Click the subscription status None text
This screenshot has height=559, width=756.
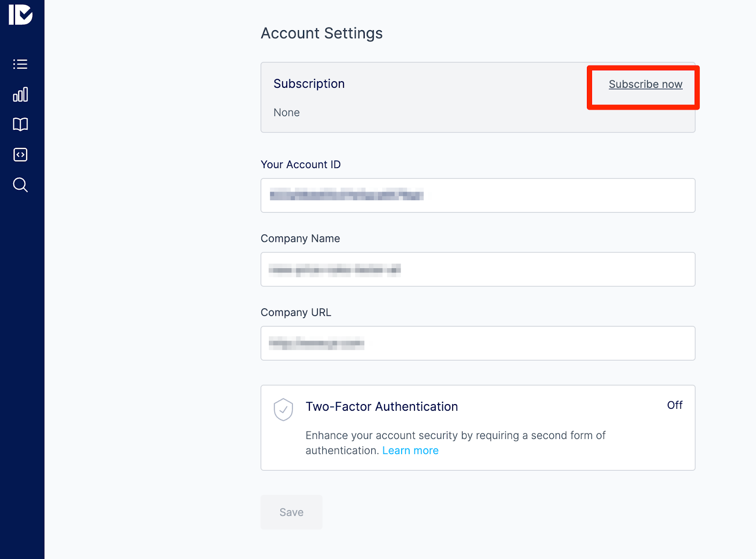coord(286,113)
